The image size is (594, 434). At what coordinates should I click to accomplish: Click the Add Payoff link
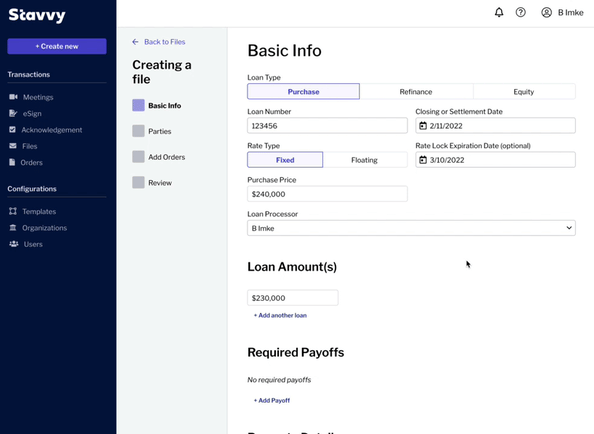pos(272,400)
